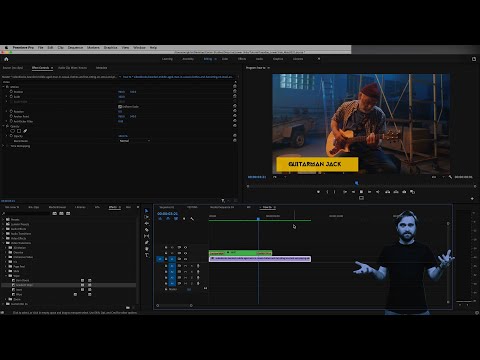The height and width of the screenshot is (360, 480).
Task: Create an ellipse mask under Opacity
Action: pos(13,131)
